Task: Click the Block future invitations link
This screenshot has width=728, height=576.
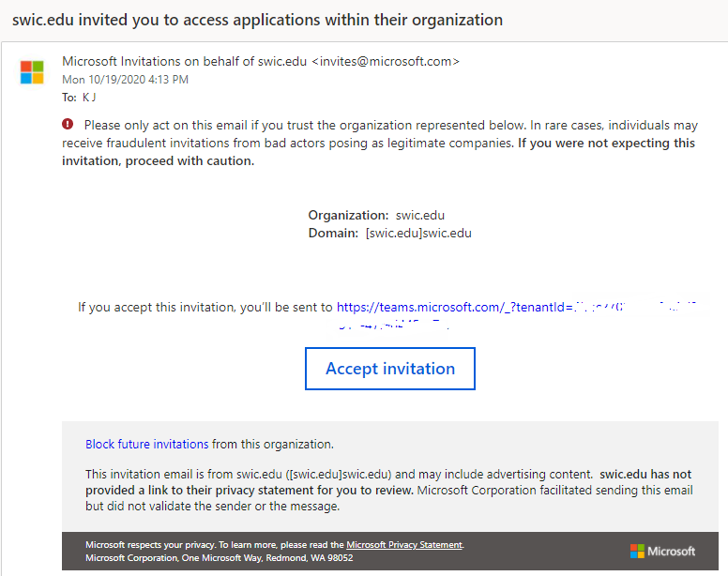Action: [x=147, y=445]
